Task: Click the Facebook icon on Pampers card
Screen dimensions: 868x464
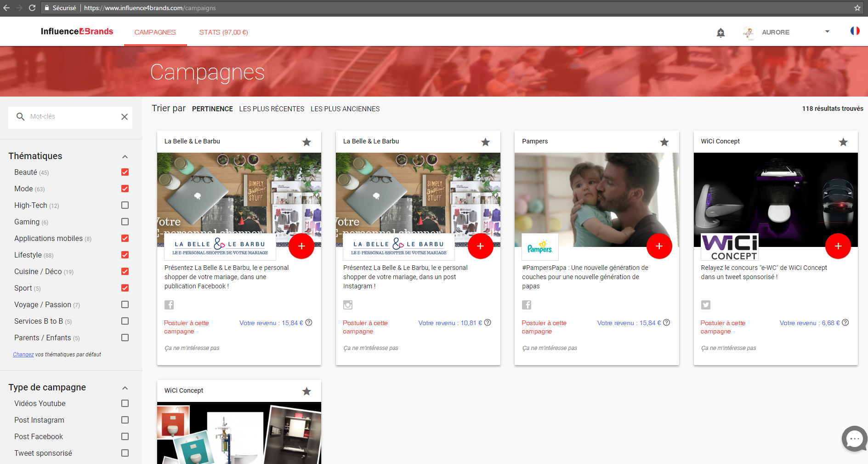Action: pyautogui.click(x=527, y=305)
